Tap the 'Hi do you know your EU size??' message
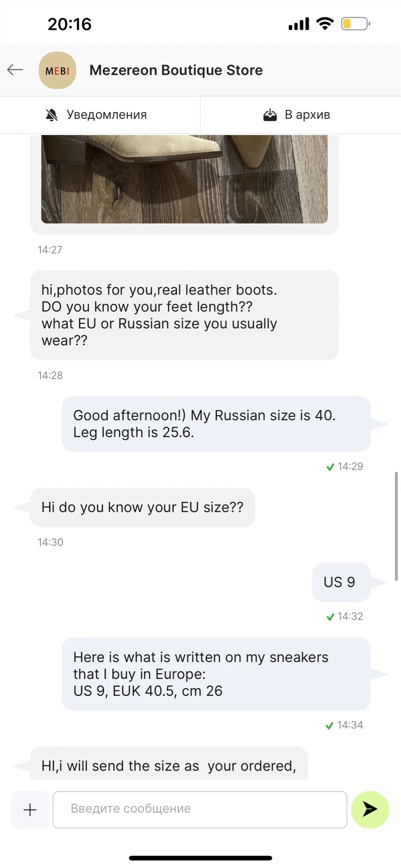Image resolution: width=401 pixels, height=868 pixels. point(142,507)
